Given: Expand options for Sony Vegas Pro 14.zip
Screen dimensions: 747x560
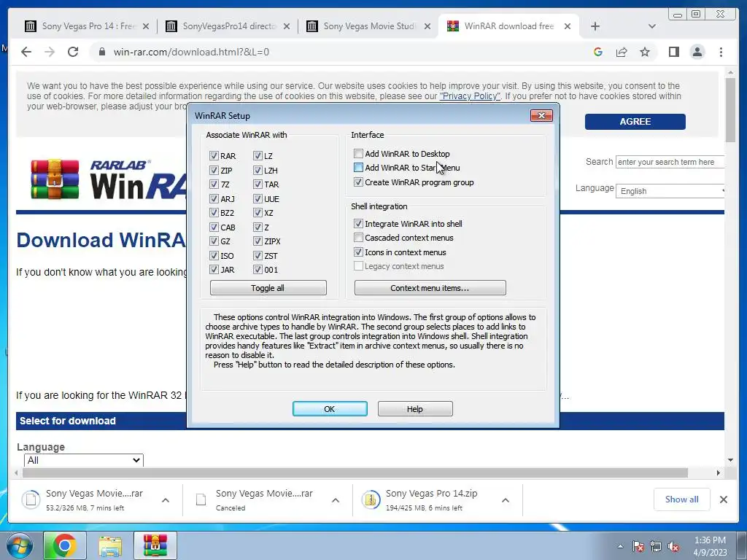Looking at the screenshot, I should click(x=506, y=500).
